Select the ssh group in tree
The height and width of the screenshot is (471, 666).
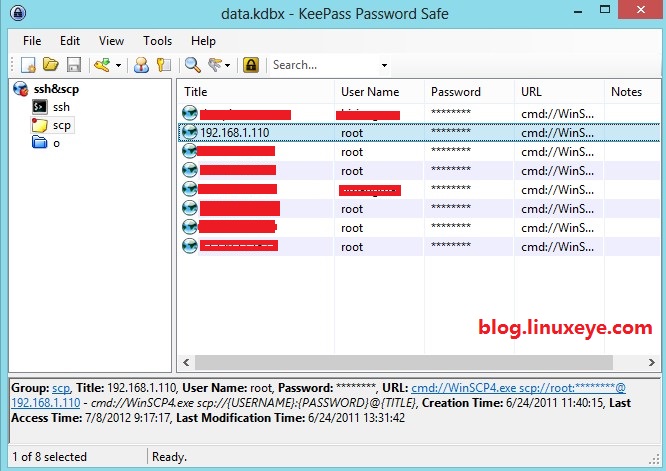pyautogui.click(x=61, y=107)
